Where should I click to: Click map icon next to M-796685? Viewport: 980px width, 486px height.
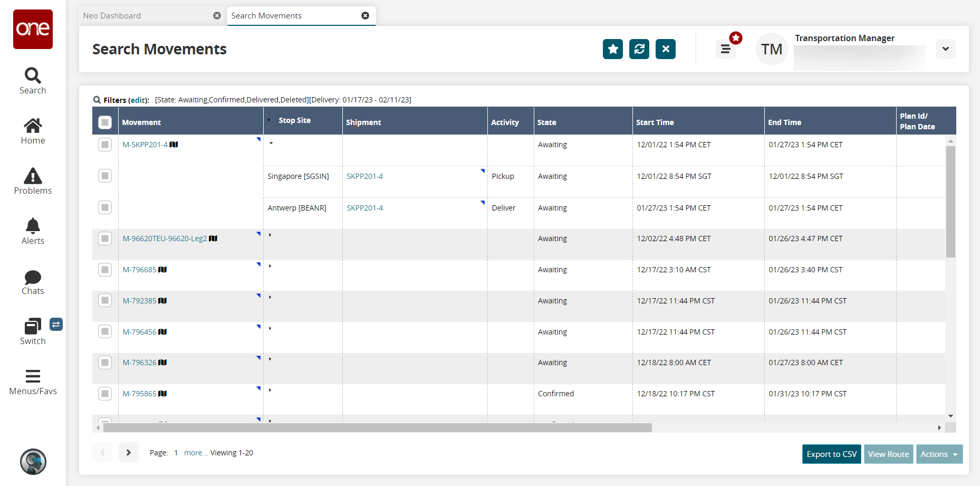point(162,270)
